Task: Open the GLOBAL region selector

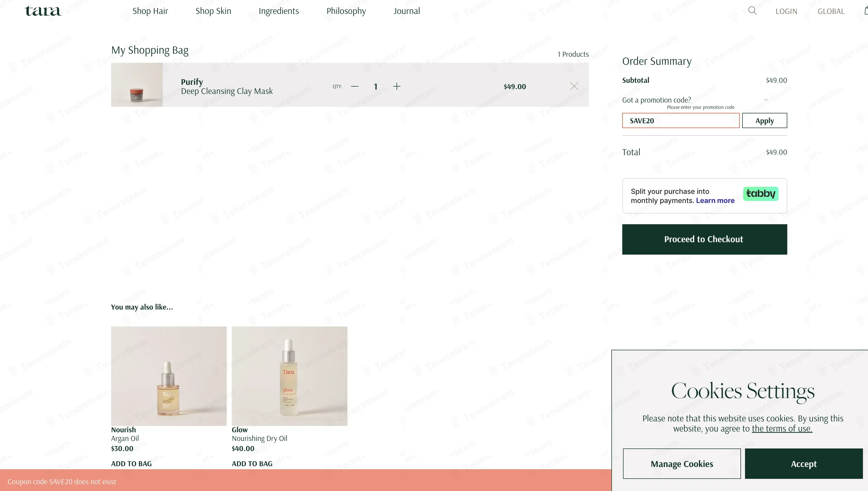Action: click(x=831, y=11)
